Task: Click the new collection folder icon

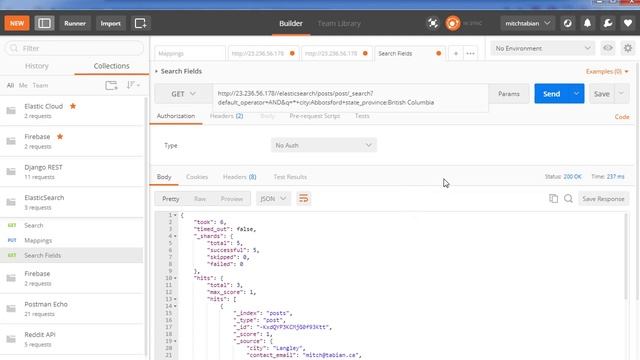Action: 111,85
